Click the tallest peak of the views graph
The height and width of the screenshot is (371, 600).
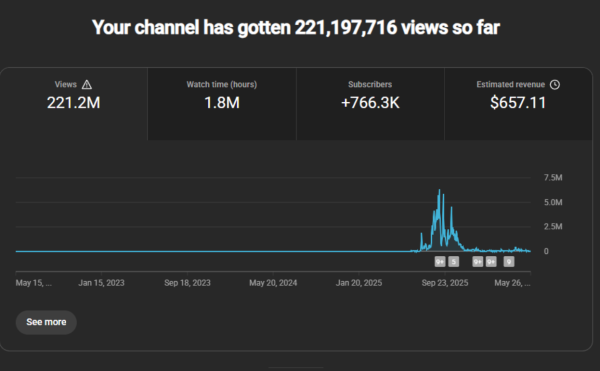(x=439, y=190)
